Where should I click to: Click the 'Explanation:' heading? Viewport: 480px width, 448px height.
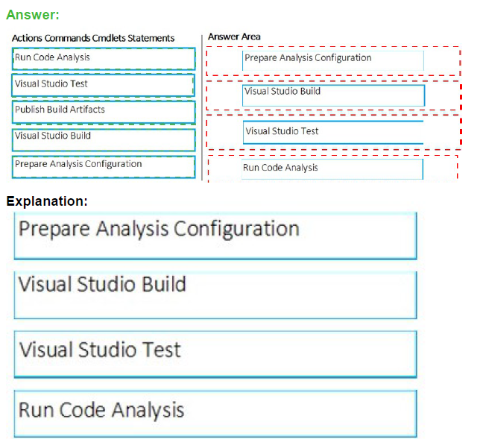coord(47,201)
